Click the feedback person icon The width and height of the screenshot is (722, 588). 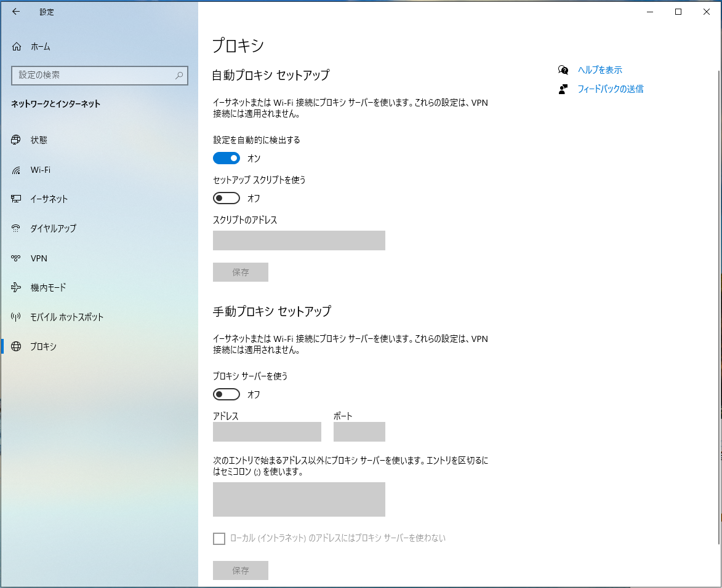point(563,89)
